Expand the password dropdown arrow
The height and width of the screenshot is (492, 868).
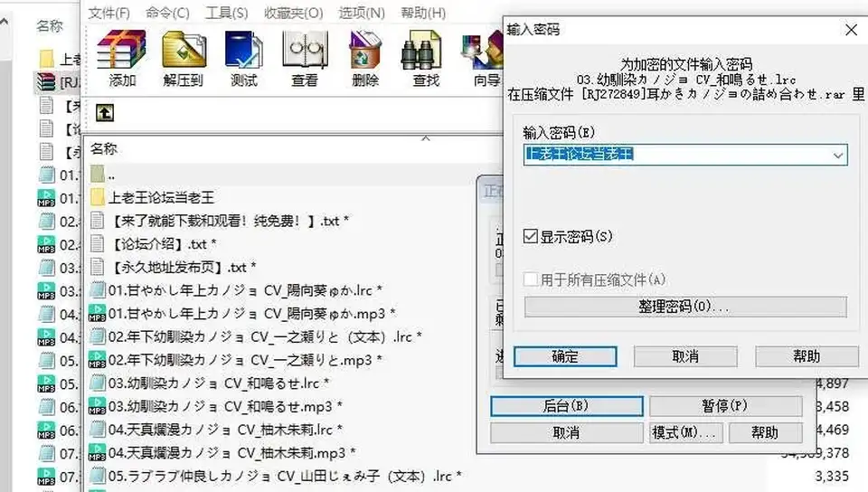[838, 156]
